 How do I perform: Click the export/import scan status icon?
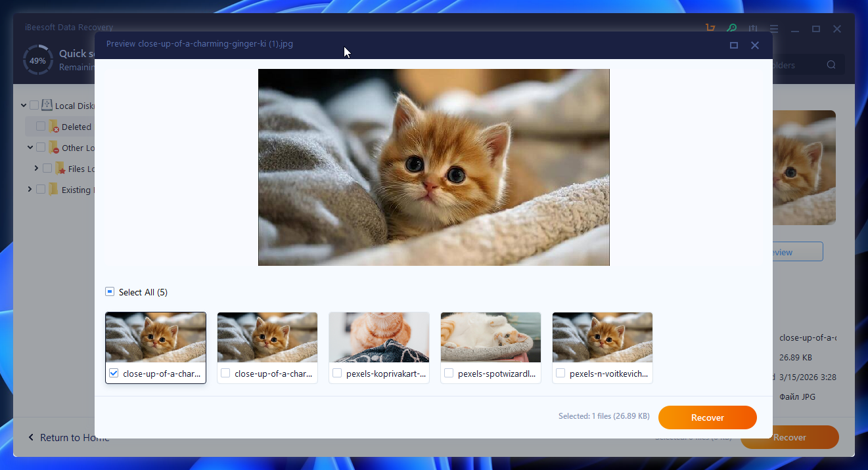point(753,28)
